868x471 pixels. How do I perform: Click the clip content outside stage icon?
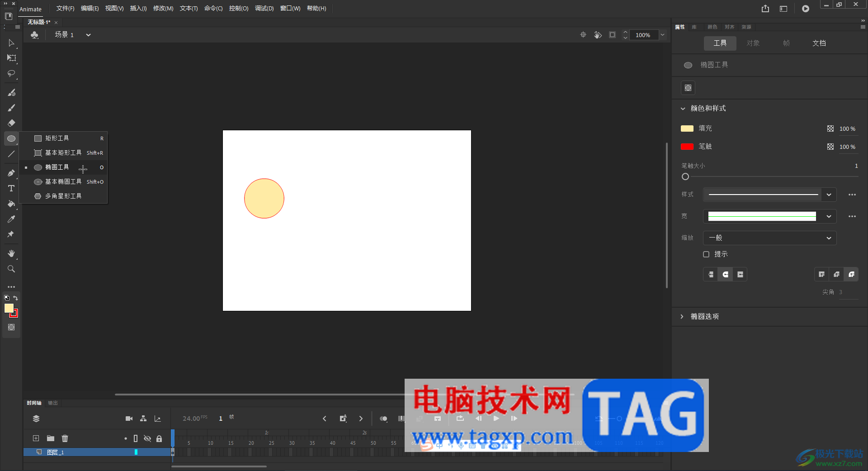pos(612,35)
